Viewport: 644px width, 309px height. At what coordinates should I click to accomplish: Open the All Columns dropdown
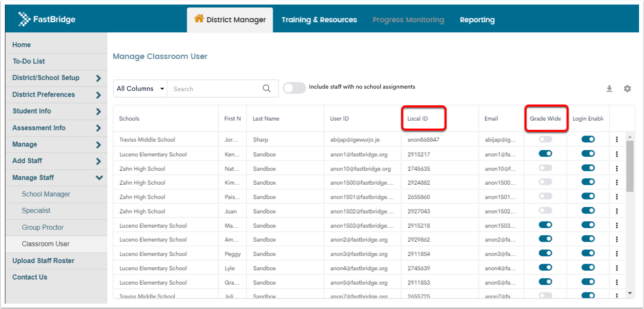click(140, 88)
